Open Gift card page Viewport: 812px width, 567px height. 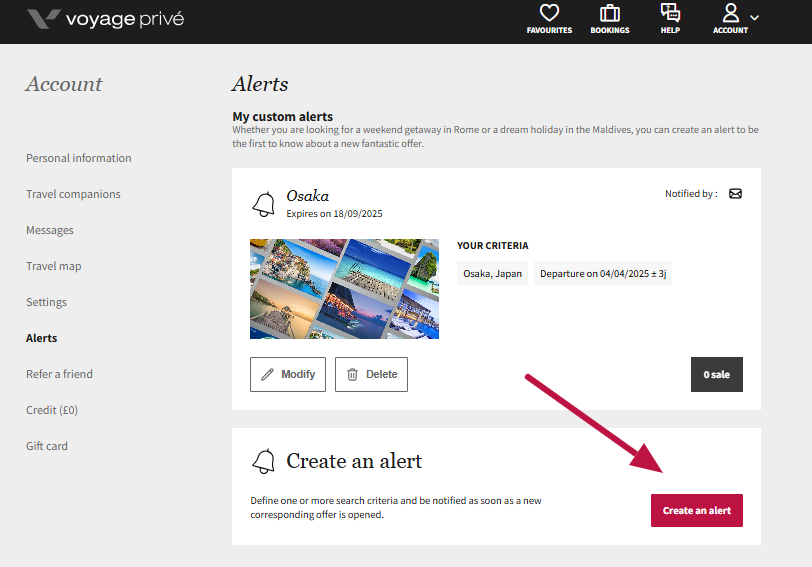[47, 446]
